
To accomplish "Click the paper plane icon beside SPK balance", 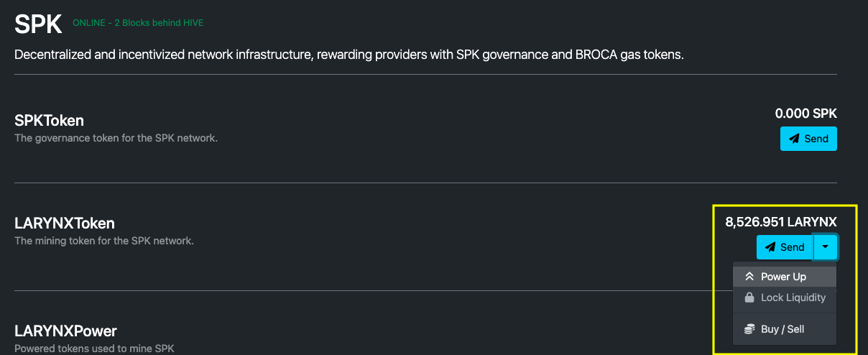I will [x=794, y=139].
